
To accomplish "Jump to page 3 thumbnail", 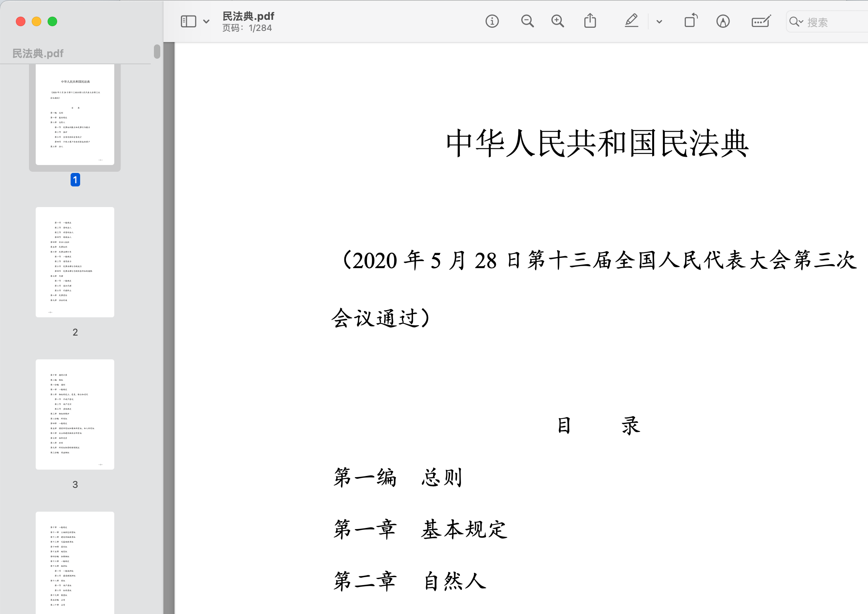I will click(75, 414).
